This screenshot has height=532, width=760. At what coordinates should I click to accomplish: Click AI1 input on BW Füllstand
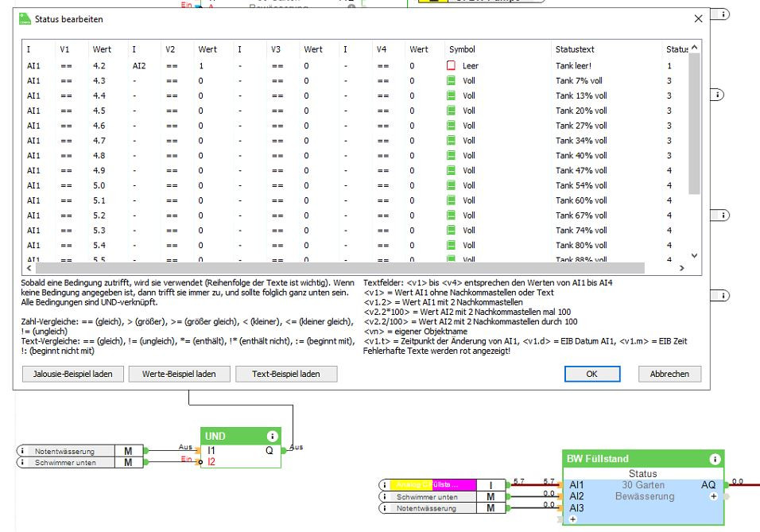[576, 484]
